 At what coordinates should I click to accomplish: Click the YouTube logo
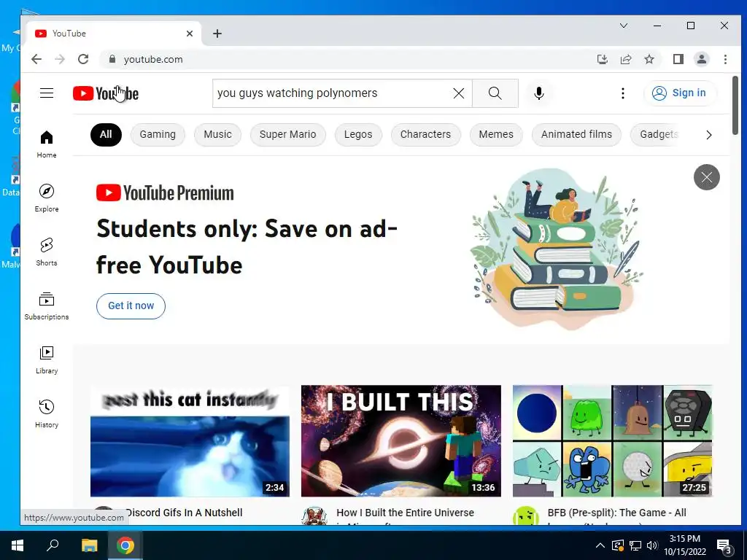tap(106, 93)
